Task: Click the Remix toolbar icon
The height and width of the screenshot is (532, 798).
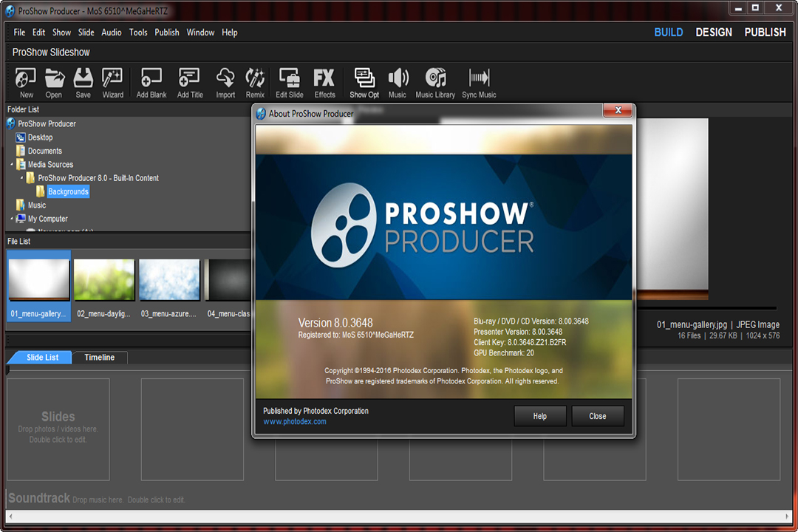Action: [x=255, y=83]
